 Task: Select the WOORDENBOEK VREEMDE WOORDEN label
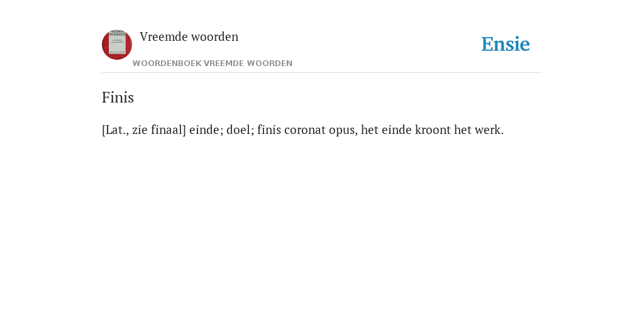pos(213,64)
